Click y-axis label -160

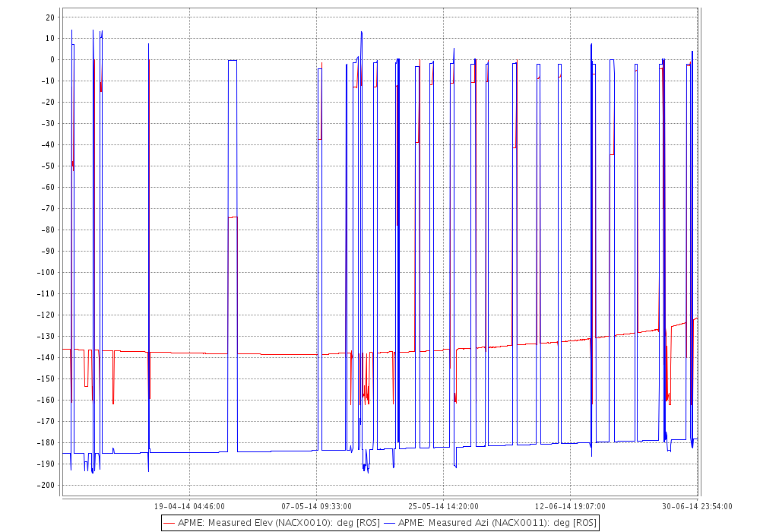tap(46, 401)
